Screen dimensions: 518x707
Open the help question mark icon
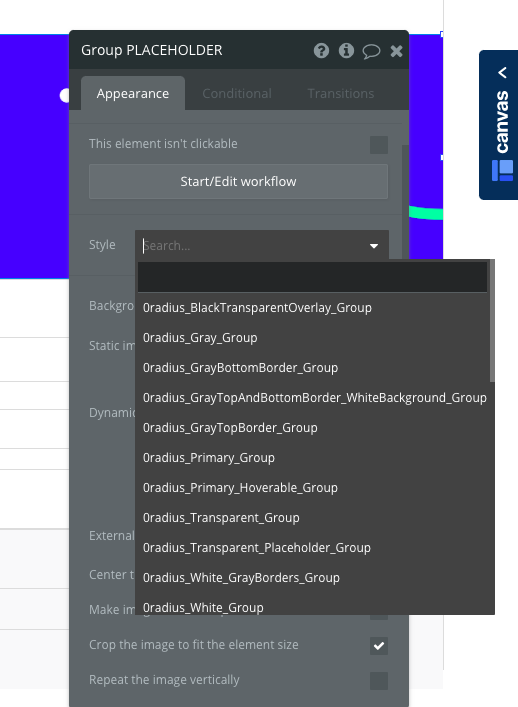[321, 50]
